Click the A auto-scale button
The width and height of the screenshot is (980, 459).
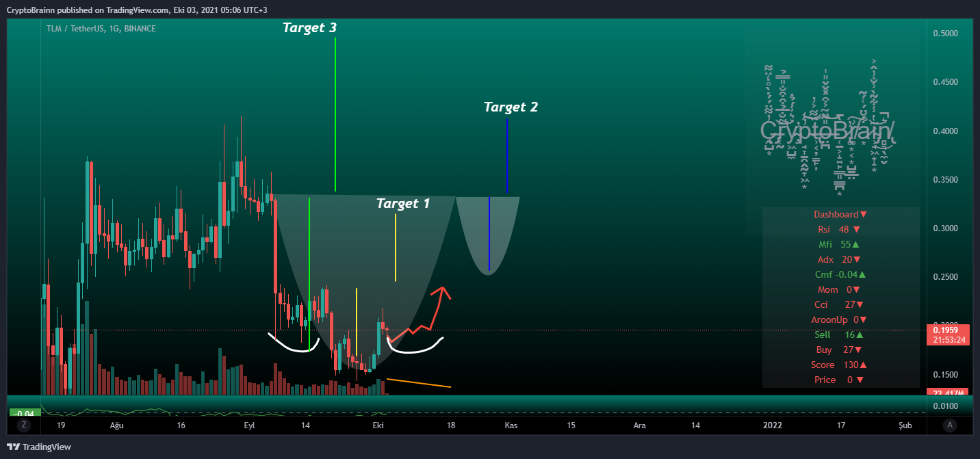point(949,425)
